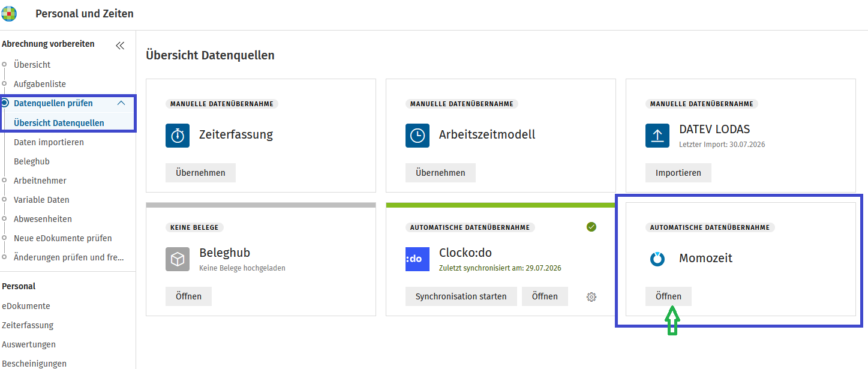The height and width of the screenshot is (369, 868).
Task: Click Öffnen on the Clocko:do card
Action: coord(545,296)
